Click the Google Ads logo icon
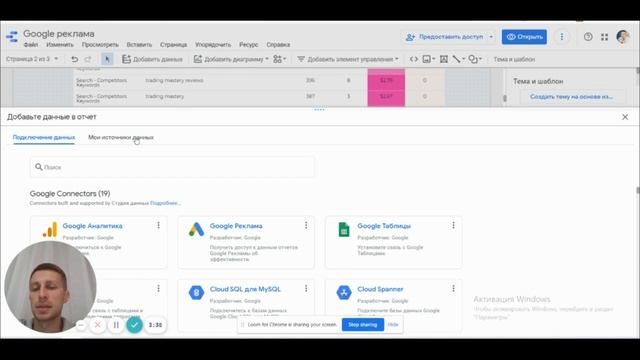The height and width of the screenshot is (360, 640). [x=196, y=229]
